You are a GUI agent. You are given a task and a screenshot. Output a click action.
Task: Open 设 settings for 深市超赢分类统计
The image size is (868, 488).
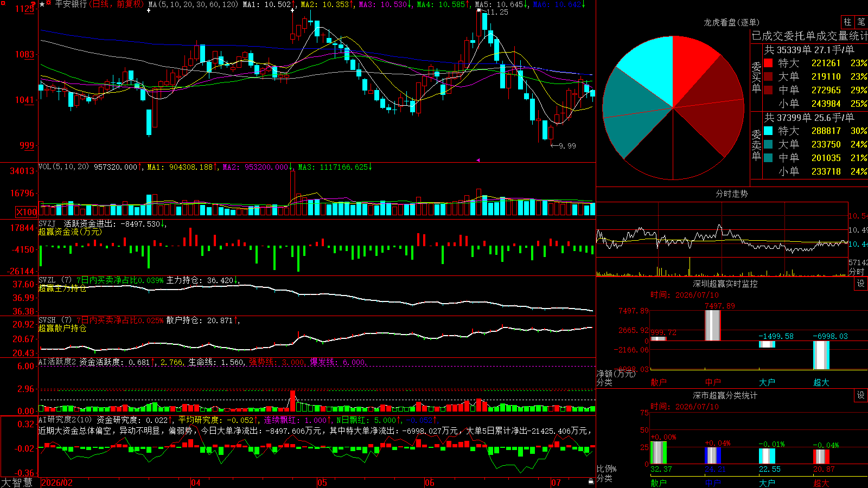(x=861, y=395)
